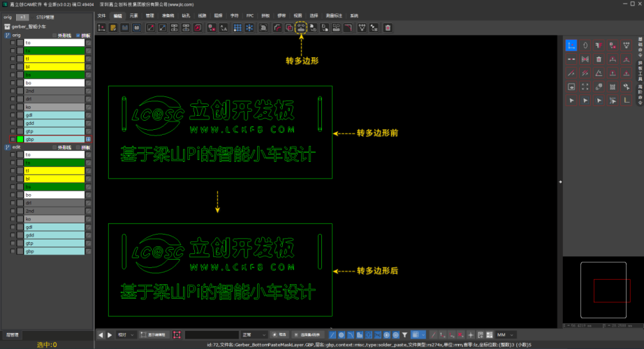The width and height of the screenshot is (644, 349).
Task: Click the right arrow next button in bottom bar
Action: 110,335
